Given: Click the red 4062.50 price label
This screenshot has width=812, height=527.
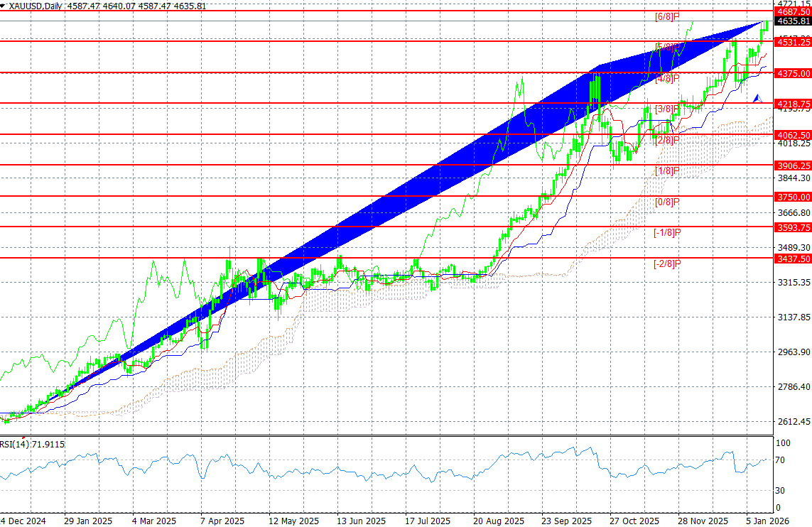Looking at the screenshot, I should (793, 135).
